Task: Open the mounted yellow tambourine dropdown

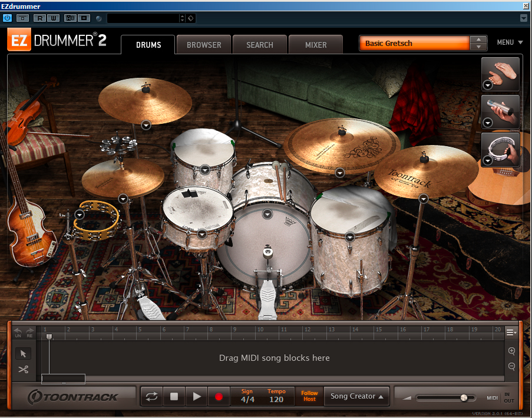Action: click(79, 214)
